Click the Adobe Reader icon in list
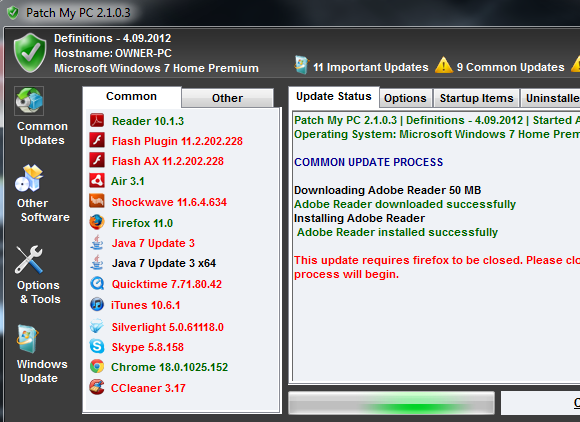This screenshot has height=422, width=580. pyautogui.click(x=97, y=121)
